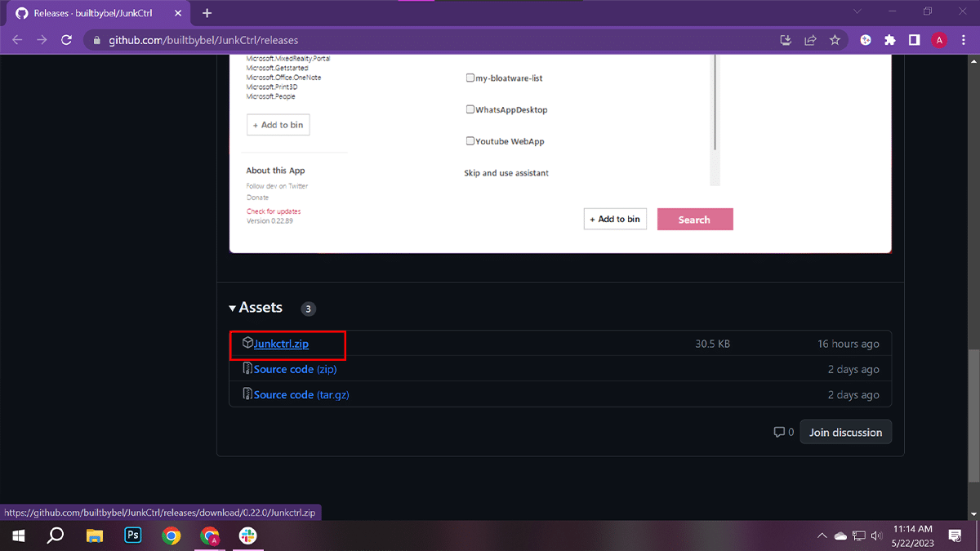Open the Windows Start menu

coord(18,535)
